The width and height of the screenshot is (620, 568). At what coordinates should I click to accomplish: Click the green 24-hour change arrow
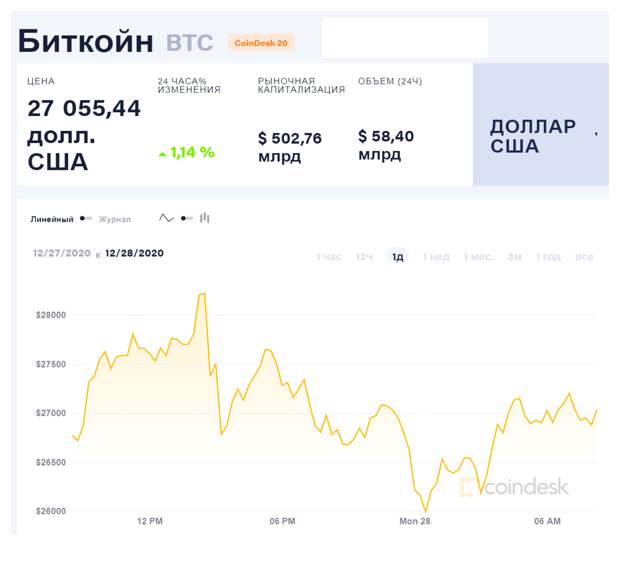coord(162,154)
